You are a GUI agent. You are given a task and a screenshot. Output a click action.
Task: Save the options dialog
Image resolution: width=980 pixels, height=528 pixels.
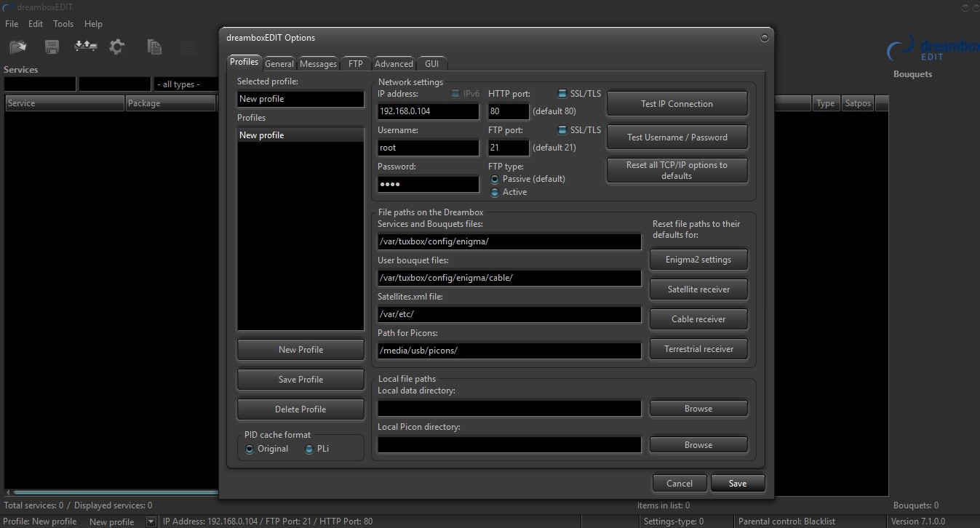click(737, 483)
